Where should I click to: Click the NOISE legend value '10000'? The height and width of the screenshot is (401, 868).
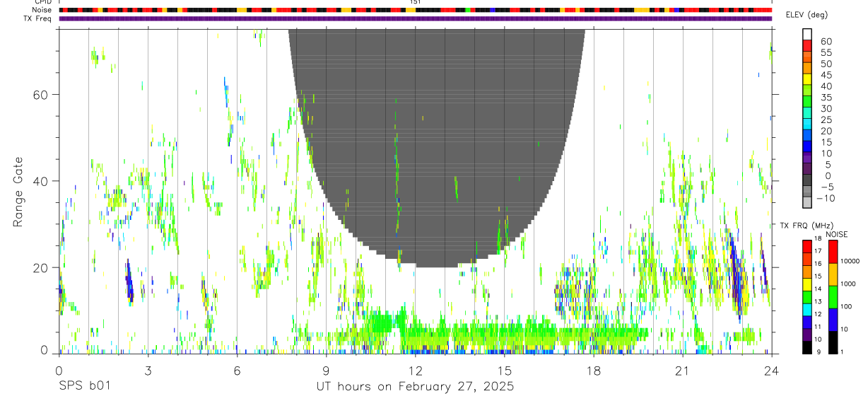point(849,261)
